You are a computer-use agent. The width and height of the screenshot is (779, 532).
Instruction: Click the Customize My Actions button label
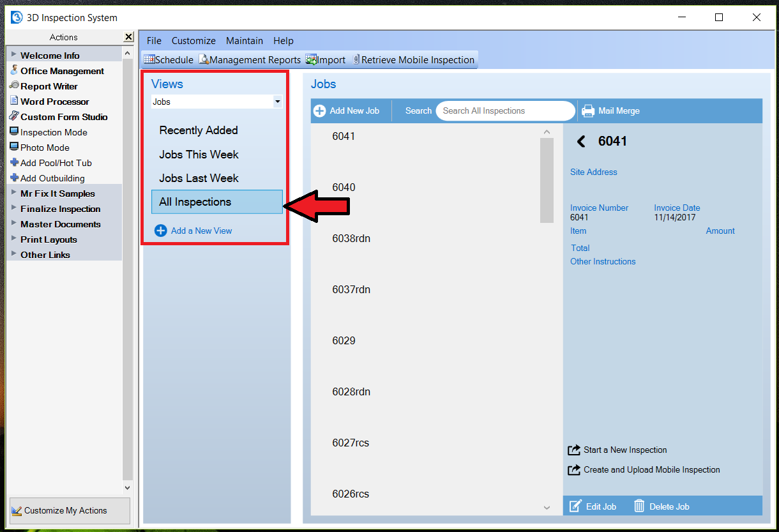(x=66, y=510)
